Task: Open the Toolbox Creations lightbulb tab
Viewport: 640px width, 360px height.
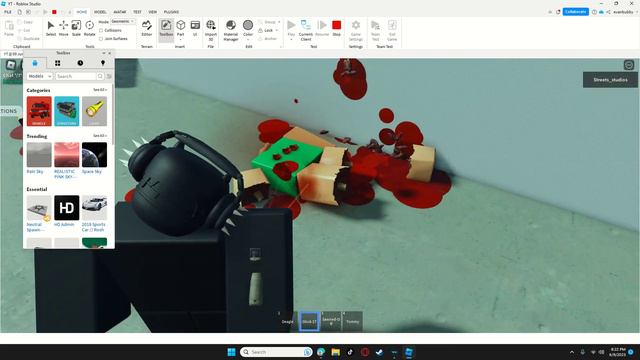Action: pos(103,63)
